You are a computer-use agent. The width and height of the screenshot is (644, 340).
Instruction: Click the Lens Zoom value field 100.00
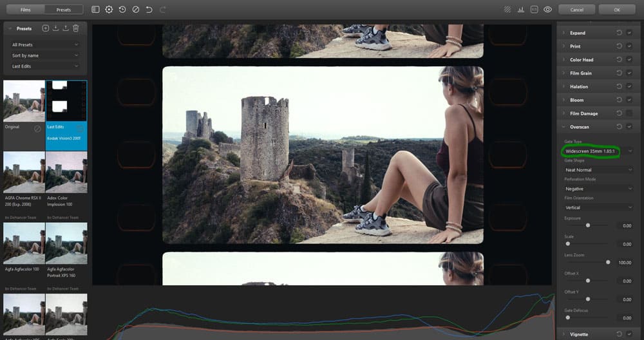tap(625, 262)
